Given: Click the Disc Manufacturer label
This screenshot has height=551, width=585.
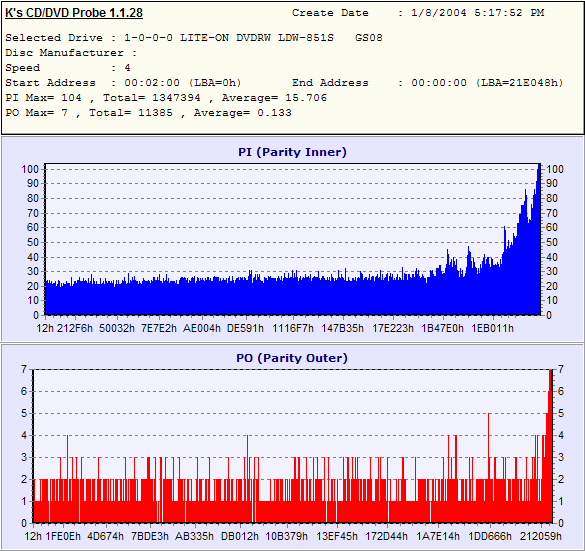Looking at the screenshot, I should (x=64, y=53).
